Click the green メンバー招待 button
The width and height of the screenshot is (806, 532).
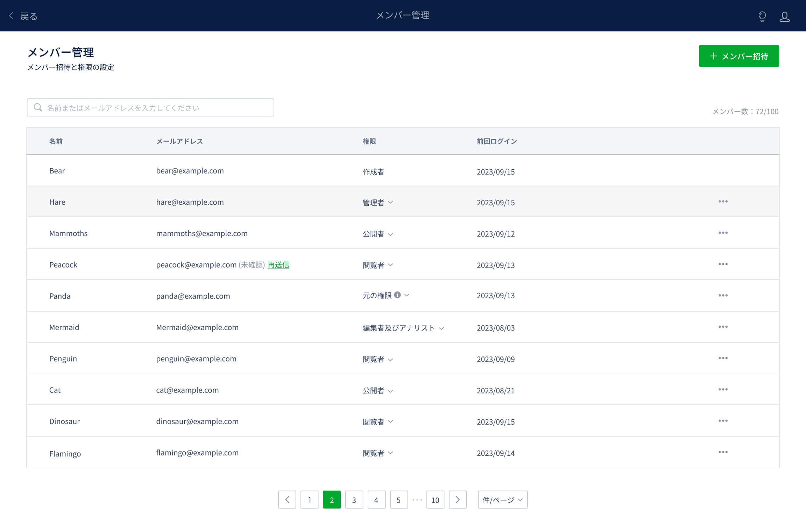tap(738, 56)
